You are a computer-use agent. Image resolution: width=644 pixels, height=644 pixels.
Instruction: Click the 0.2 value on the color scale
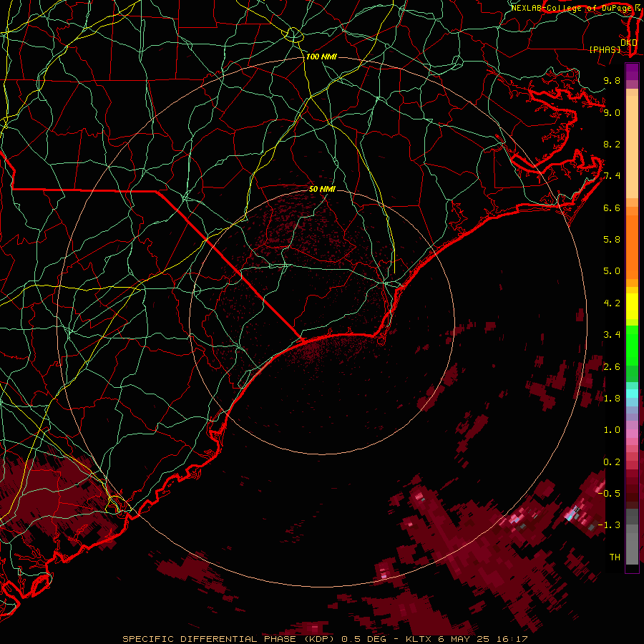tap(612, 462)
